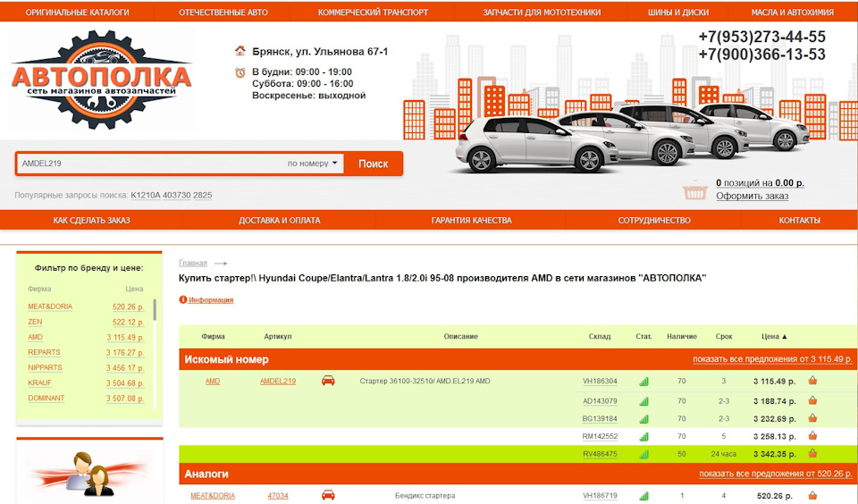The width and height of the screenshot is (858, 504).
Task: Open the 'по номеру' search type dropdown
Action: tap(313, 163)
